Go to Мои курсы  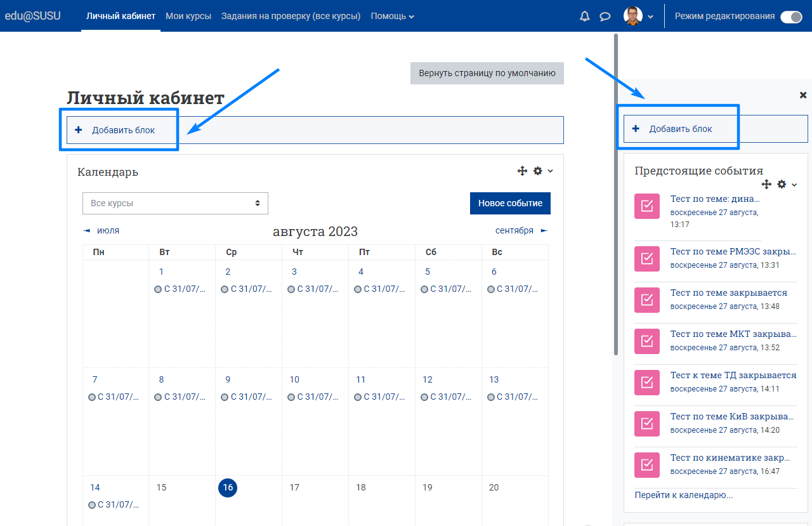pyautogui.click(x=188, y=16)
